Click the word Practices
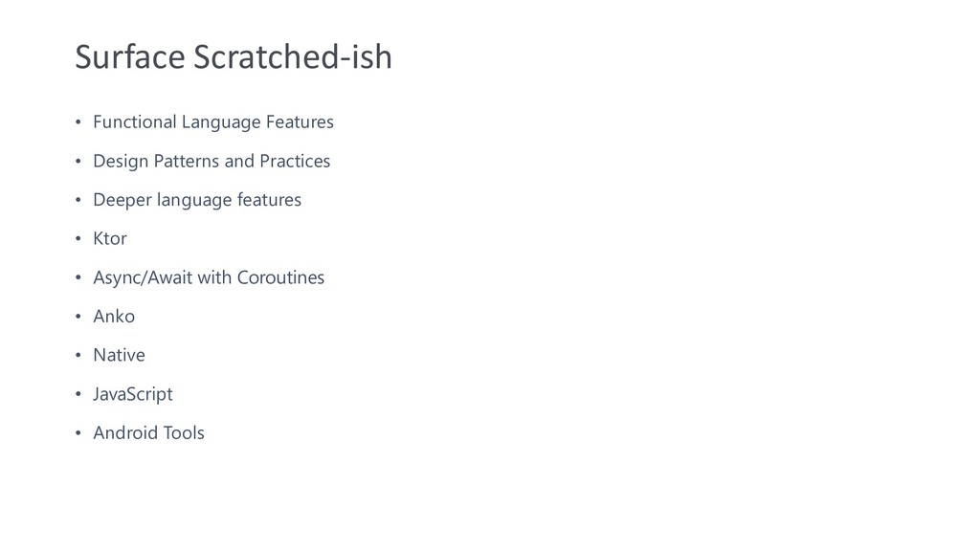 pos(295,161)
